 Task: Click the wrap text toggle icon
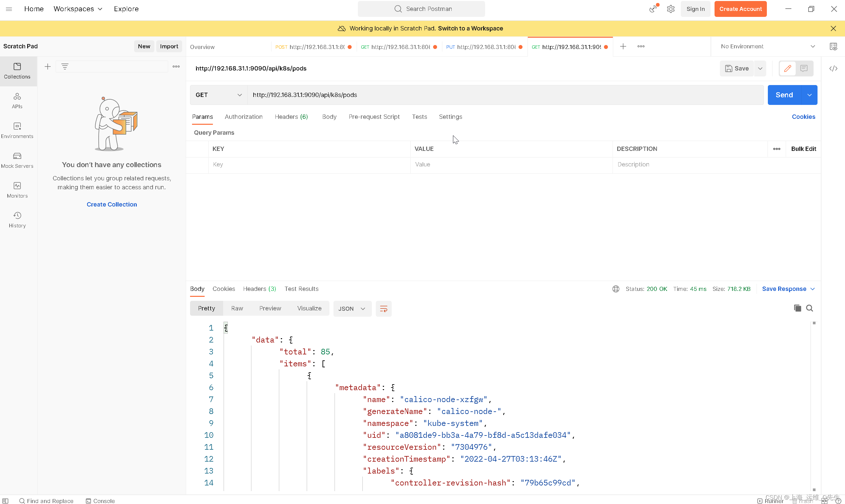coord(383,308)
